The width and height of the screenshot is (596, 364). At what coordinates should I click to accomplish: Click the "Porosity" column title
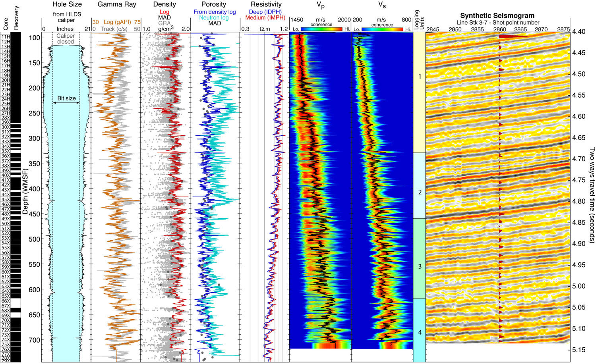[214, 4]
